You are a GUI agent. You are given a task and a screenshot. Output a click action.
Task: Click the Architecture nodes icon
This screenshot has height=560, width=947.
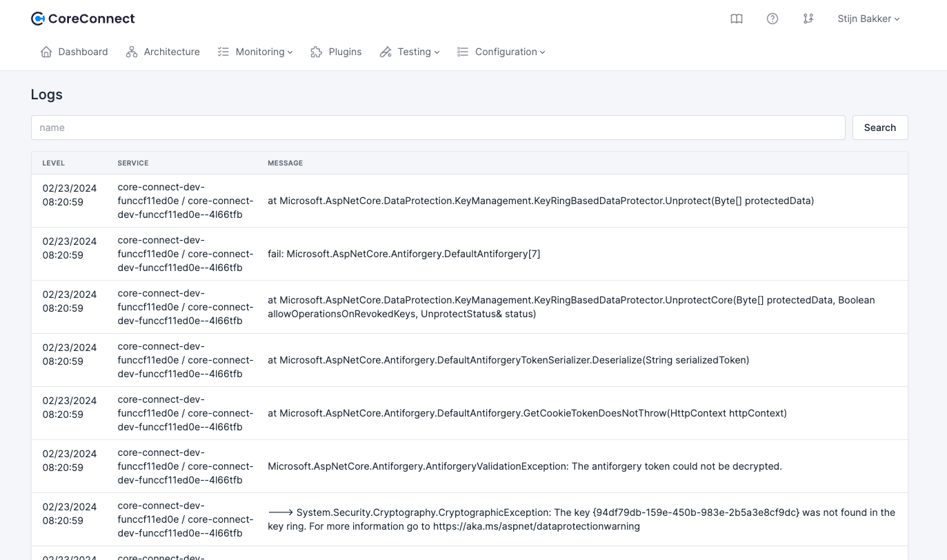coord(132,52)
